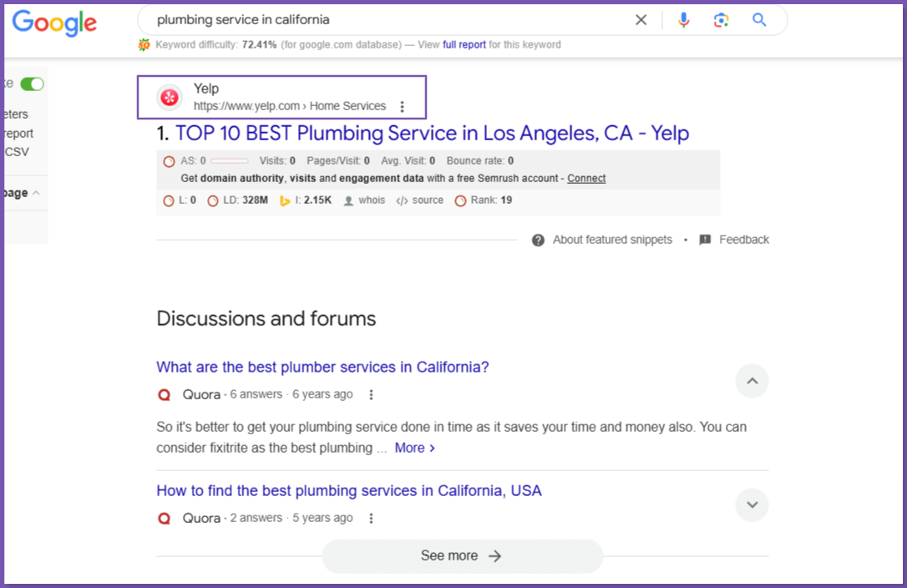Click the magnifying glass search icon
Screen dimensions: 907x588
point(759,19)
